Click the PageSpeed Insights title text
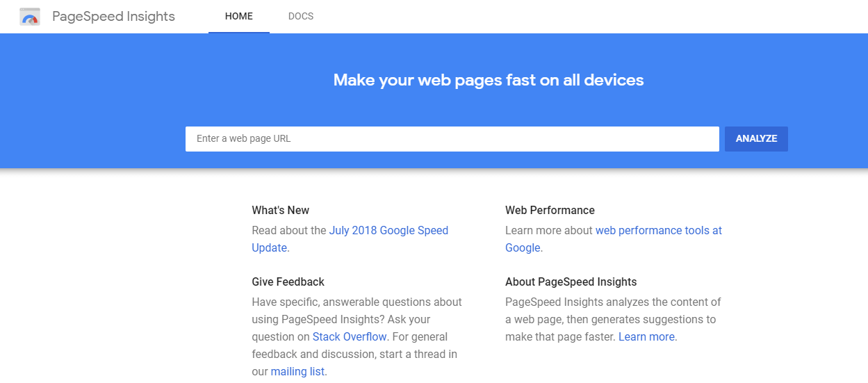Screen dimensions: 868x383 pos(113,16)
